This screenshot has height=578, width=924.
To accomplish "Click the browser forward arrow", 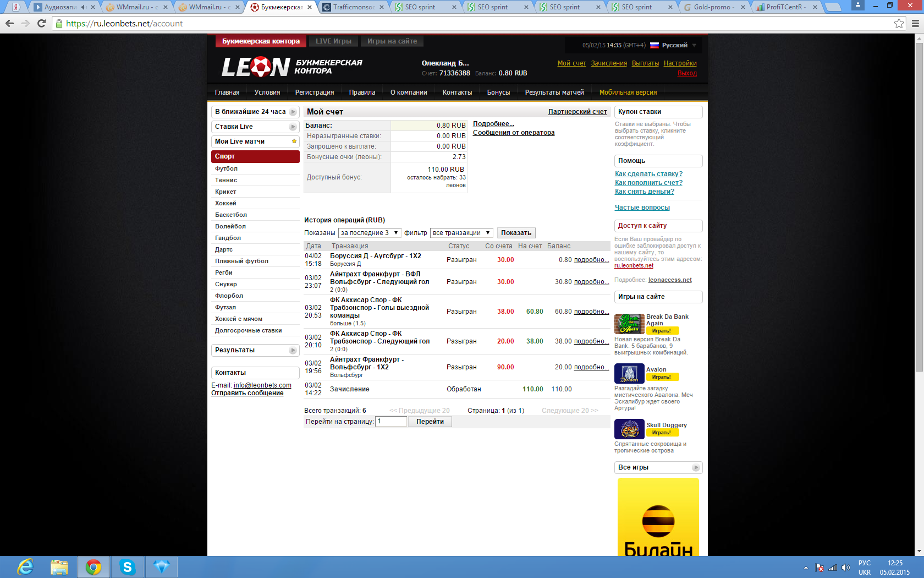I will (x=25, y=23).
